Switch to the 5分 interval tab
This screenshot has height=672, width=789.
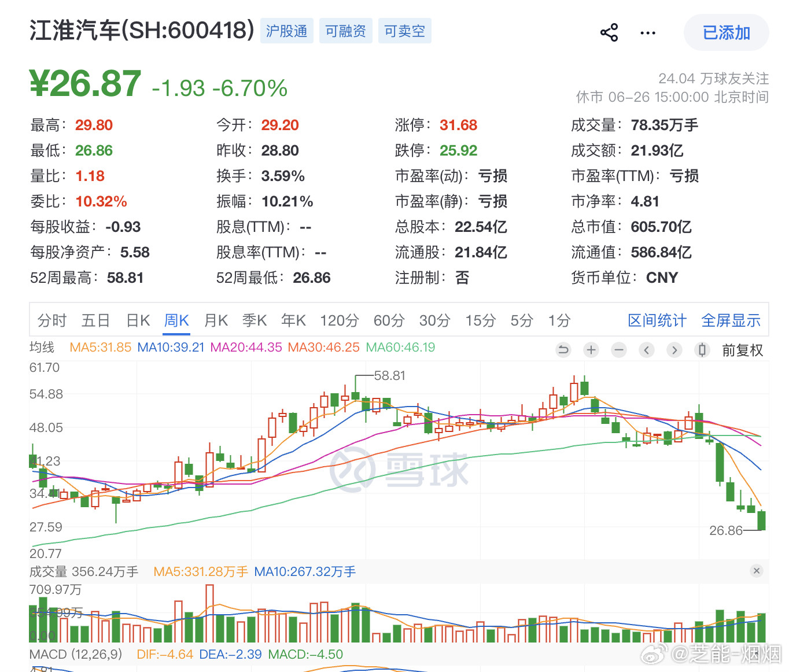522,320
